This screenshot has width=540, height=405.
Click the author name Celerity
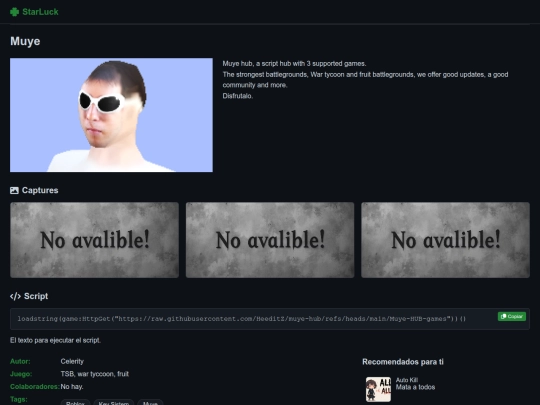click(72, 361)
